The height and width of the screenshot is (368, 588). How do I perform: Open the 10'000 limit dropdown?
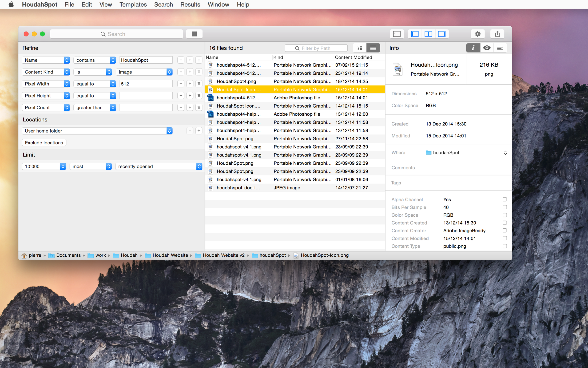point(44,166)
